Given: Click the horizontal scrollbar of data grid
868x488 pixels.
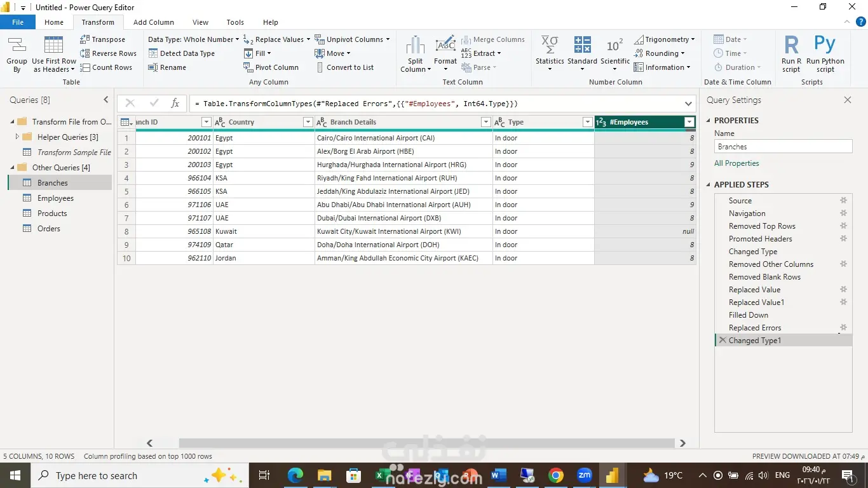Looking at the screenshot, I should point(426,443).
